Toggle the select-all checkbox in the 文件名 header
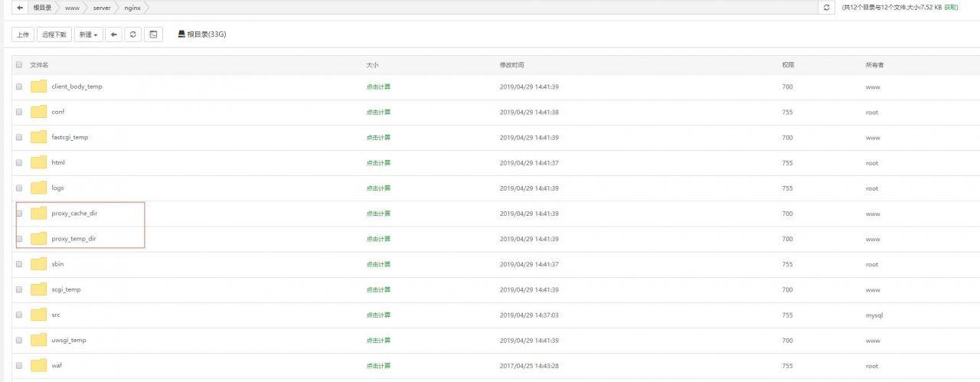 pyautogui.click(x=19, y=65)
